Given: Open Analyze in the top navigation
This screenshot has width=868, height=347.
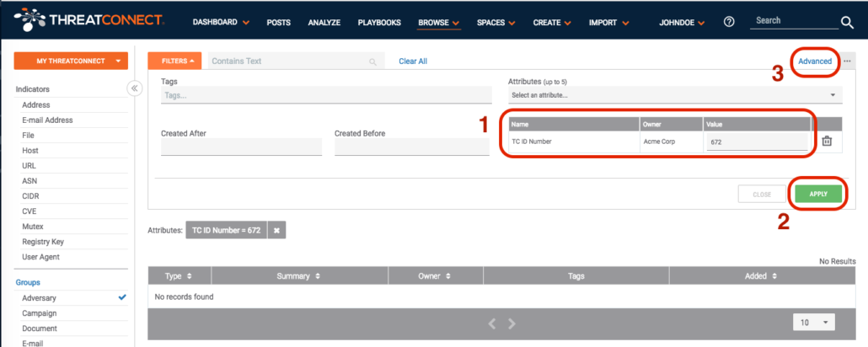Looking at the screenshot, I should pyautogui.click(x=324, y=23).
